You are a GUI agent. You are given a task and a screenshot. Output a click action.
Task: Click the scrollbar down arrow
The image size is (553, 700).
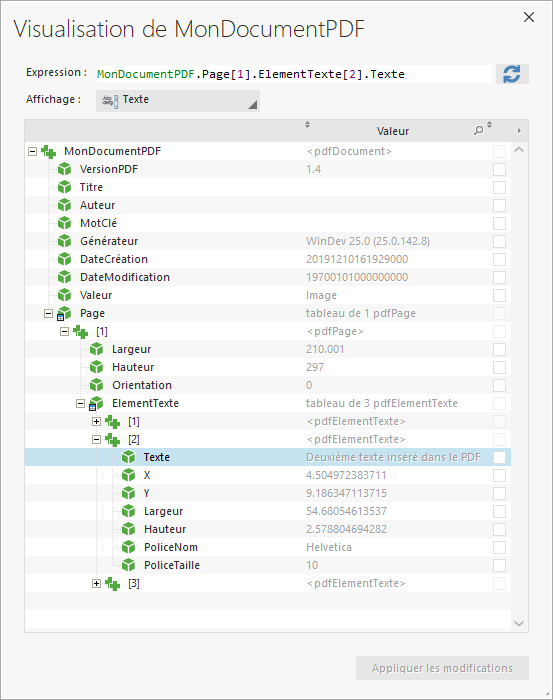pyautogui.click(x=519, y=623)
